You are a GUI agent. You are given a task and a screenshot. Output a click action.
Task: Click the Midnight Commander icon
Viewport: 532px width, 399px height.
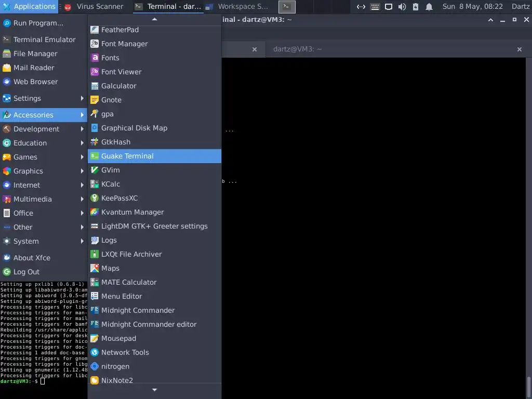(95, 310)
